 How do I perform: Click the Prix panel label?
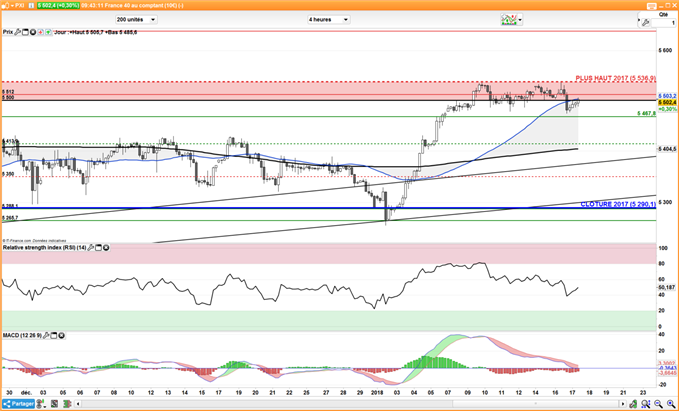(x=8, y=32)
